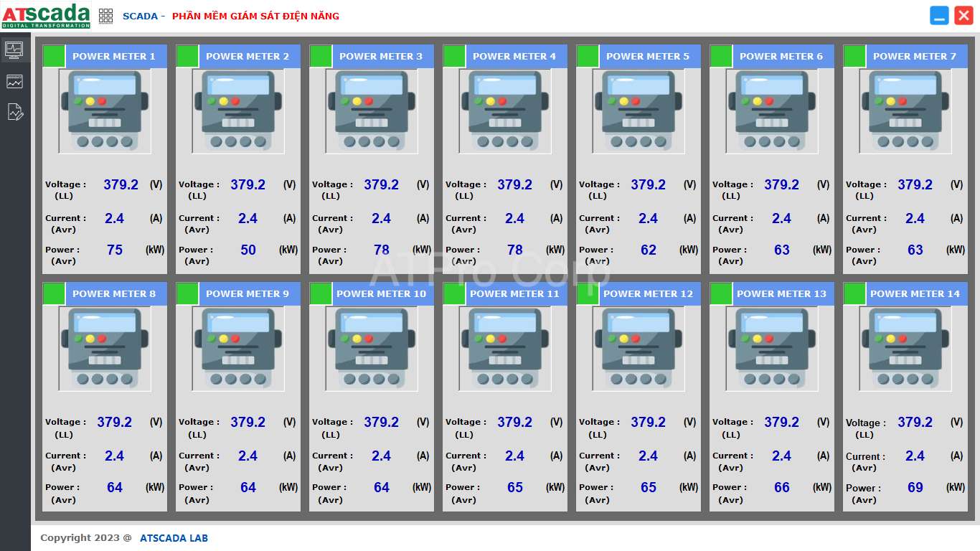Click the ATSCADA logo
This screenshot has width=980, height=551.
[x=46, y=16]
